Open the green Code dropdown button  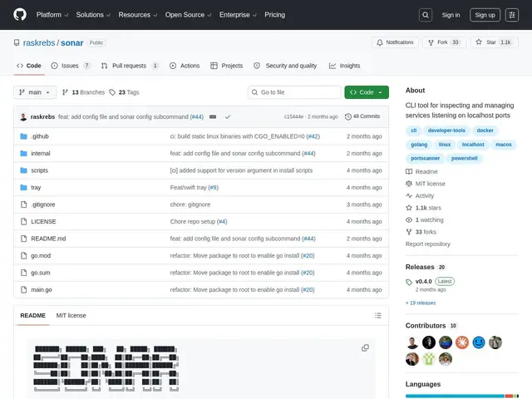[x=367, y=92]
